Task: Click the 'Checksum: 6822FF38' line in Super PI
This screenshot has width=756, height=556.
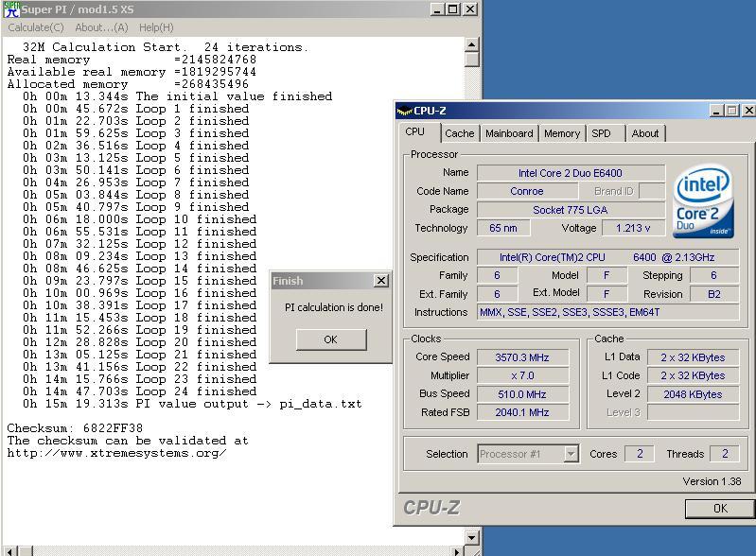Action: 75,428
